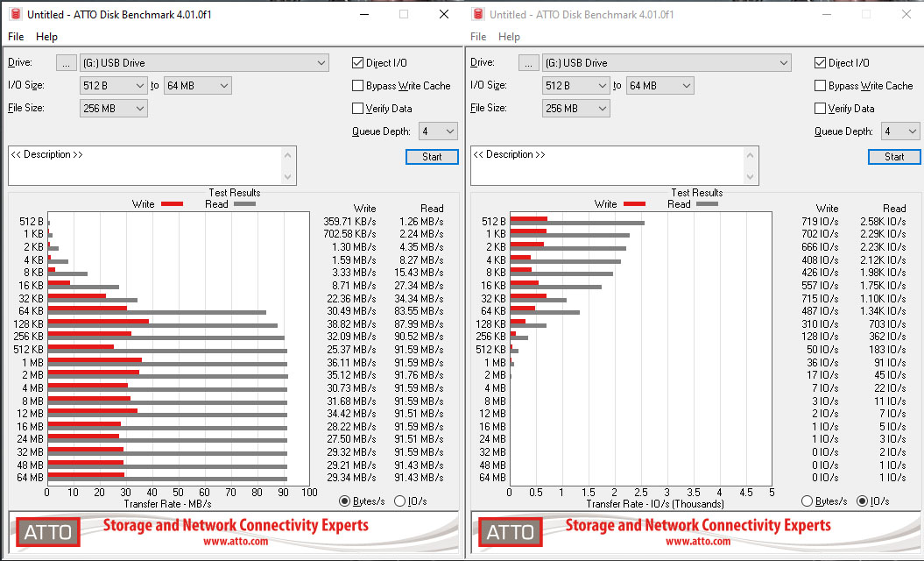The image size is (924, 561).
Task: Click red Write legend swatch in right window
Action: 635,204
